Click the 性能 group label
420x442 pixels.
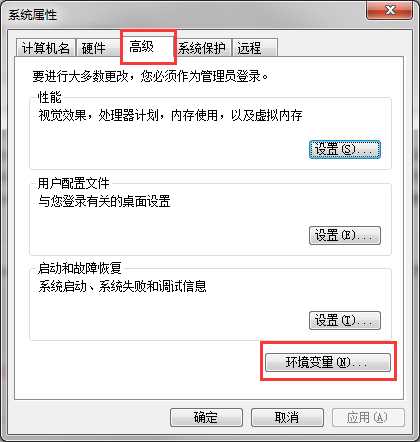50,98
